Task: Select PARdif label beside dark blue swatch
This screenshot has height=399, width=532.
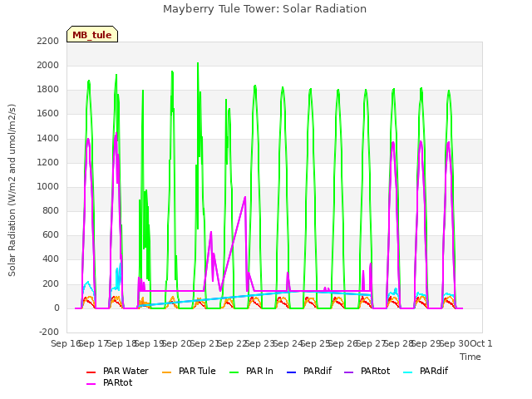Action: 318,372
